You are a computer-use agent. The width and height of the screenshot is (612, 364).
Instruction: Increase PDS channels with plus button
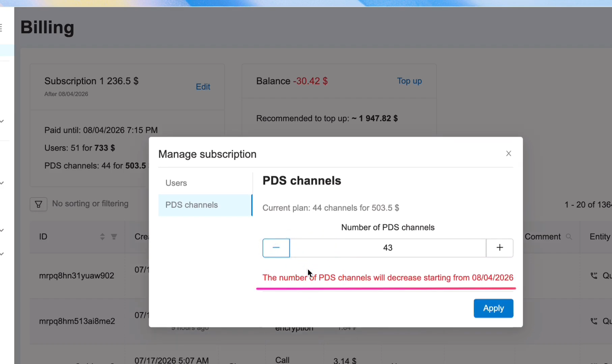click(500, 248)
